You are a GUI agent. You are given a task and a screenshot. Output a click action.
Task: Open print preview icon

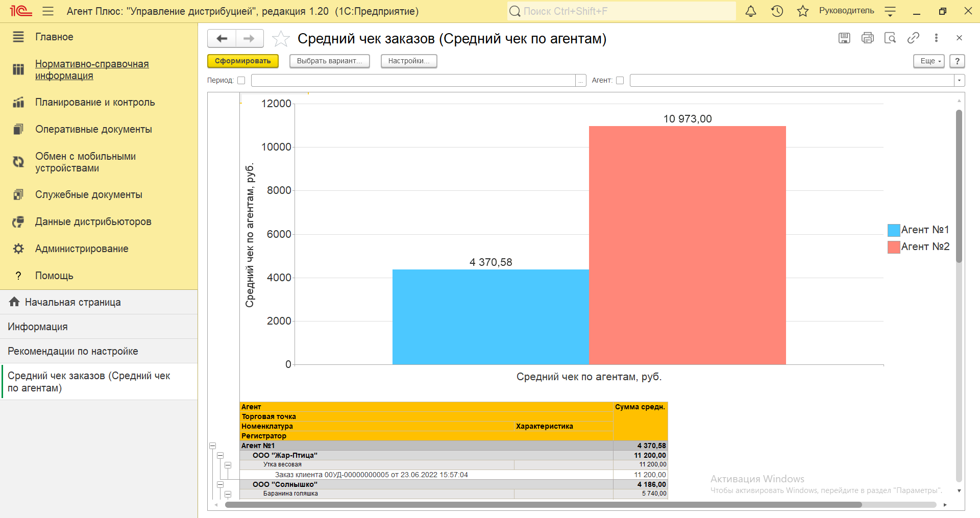click(890, 38)
